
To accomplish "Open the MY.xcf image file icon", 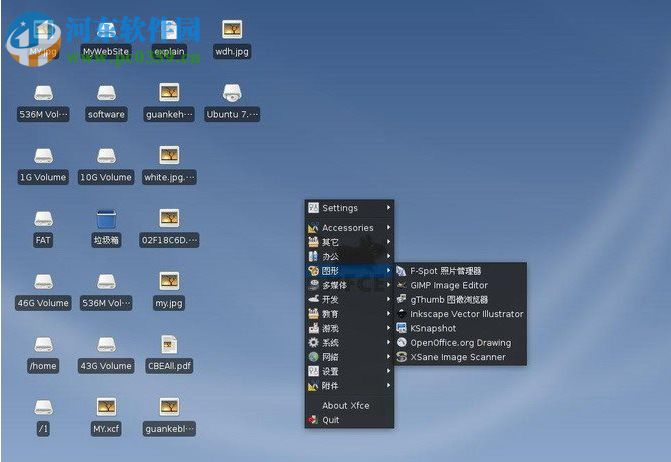I will point(106,407).
